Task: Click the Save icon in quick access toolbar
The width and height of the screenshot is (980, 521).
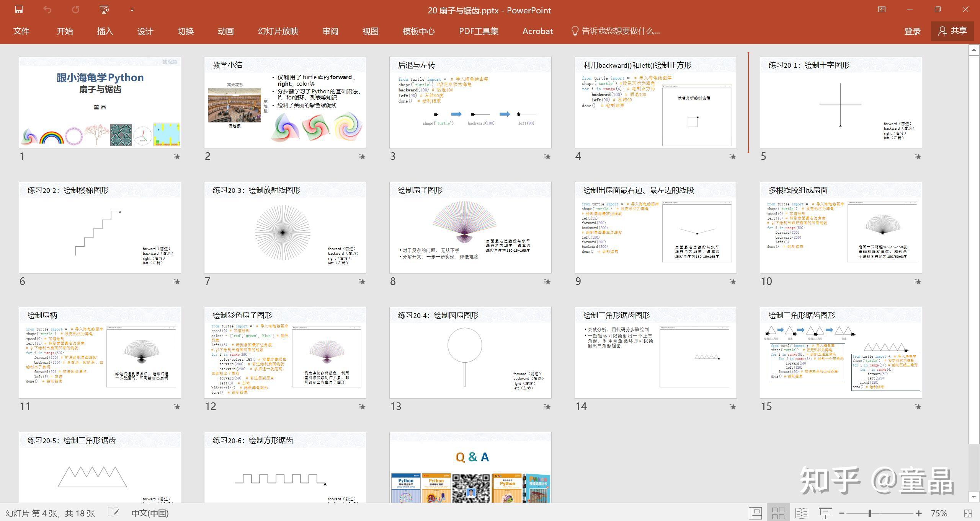Action: point(19,10)
